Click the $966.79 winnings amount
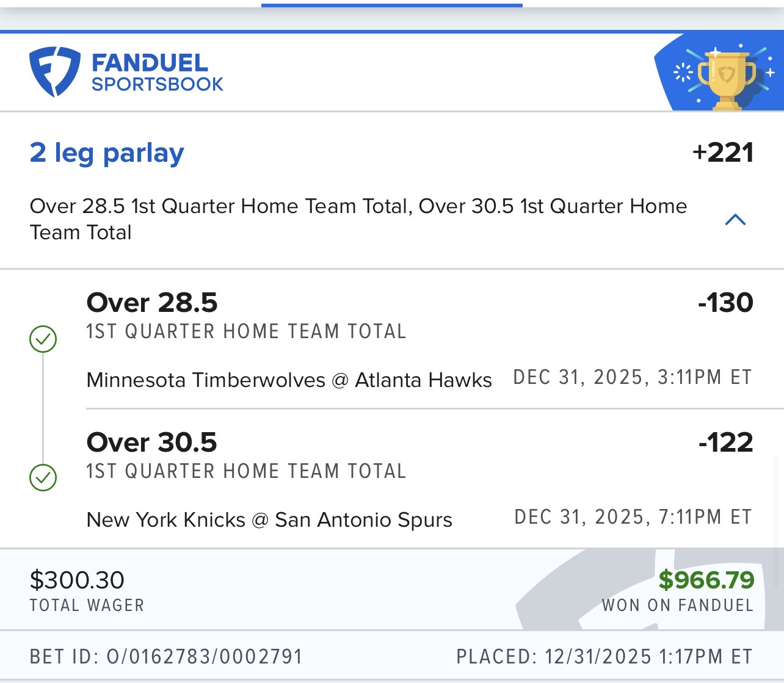Screen dimensions: 784x683 pyautogui.click(x=706, y=580)
